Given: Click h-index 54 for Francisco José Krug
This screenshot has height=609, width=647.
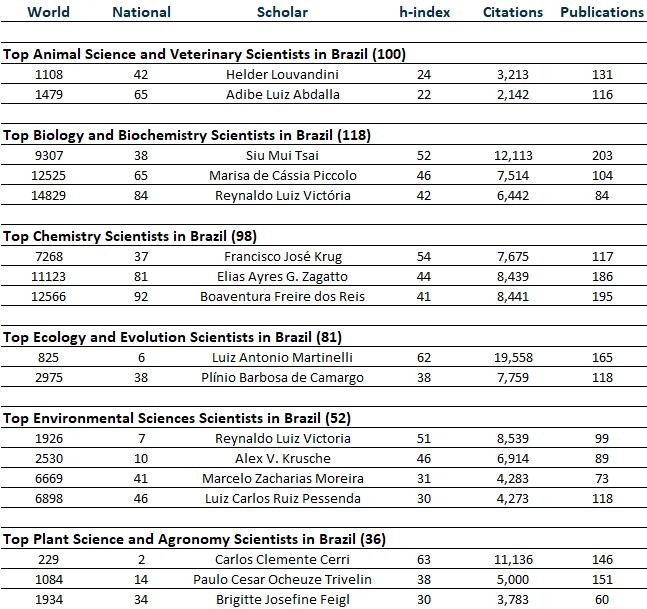Looking at the screenshot, I should point(424,256).
